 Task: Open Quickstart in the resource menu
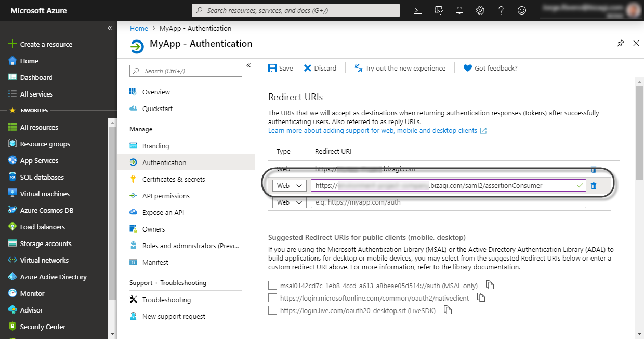click(x=157, y=109)
